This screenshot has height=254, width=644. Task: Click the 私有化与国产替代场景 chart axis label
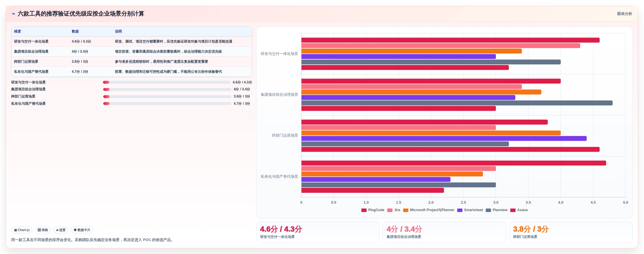point(279,177)
